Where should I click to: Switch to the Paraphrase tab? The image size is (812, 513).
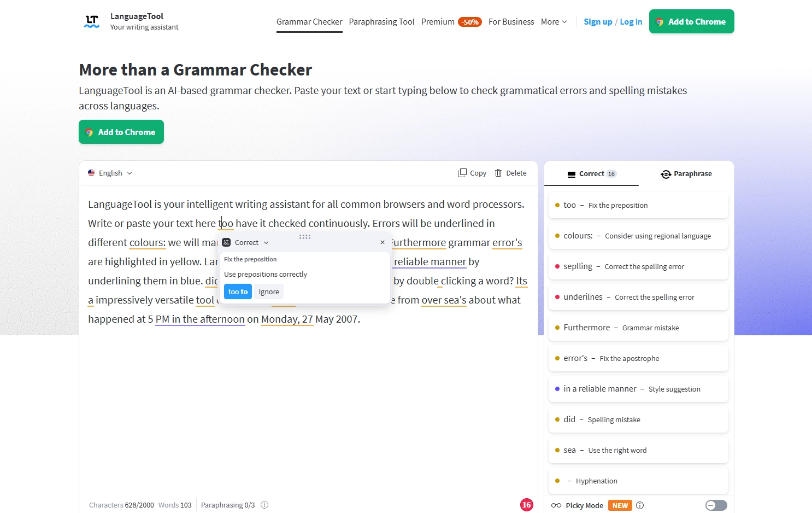[x=686, y=173]
